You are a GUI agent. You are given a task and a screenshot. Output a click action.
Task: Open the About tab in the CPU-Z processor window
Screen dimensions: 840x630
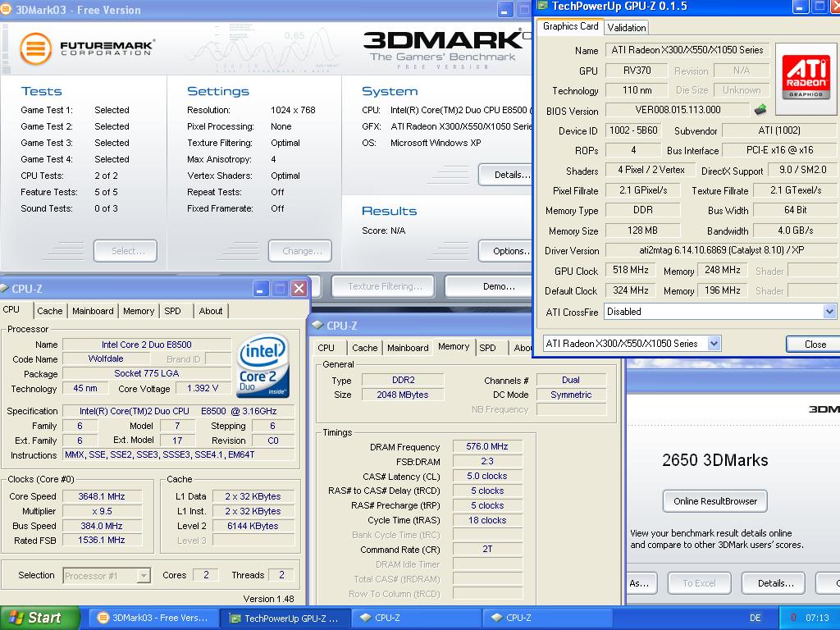point(211,311)
